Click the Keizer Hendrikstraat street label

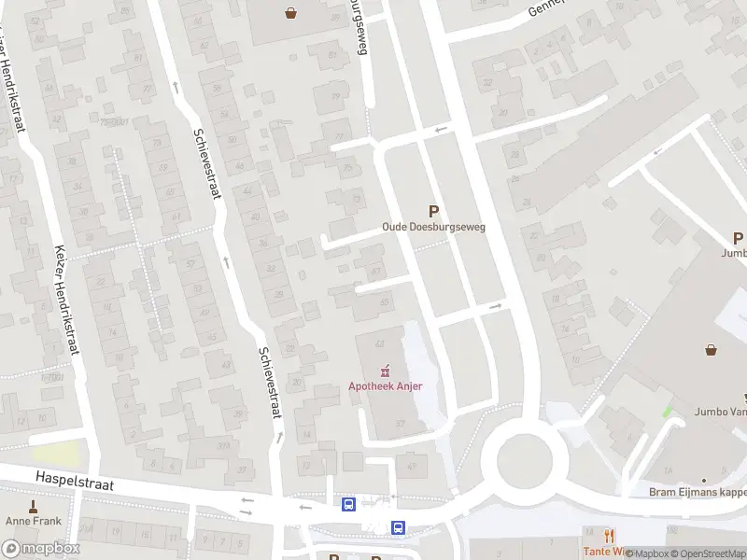66,300
